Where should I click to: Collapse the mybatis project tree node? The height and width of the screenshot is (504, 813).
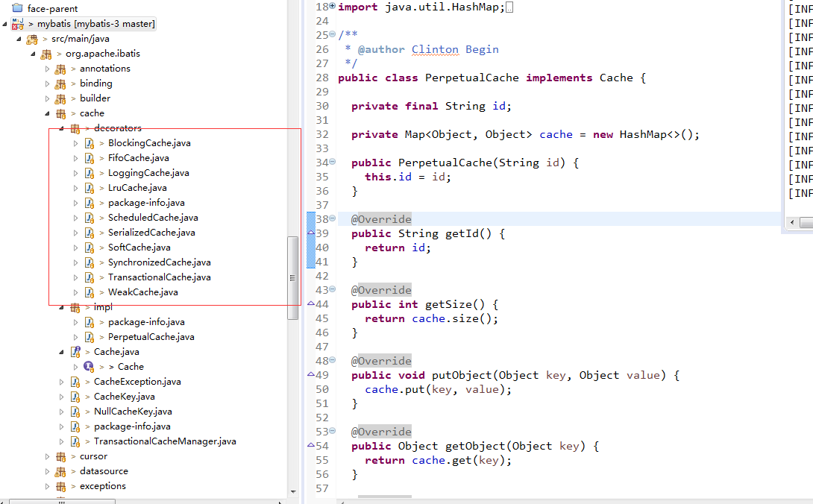point(4,24)
